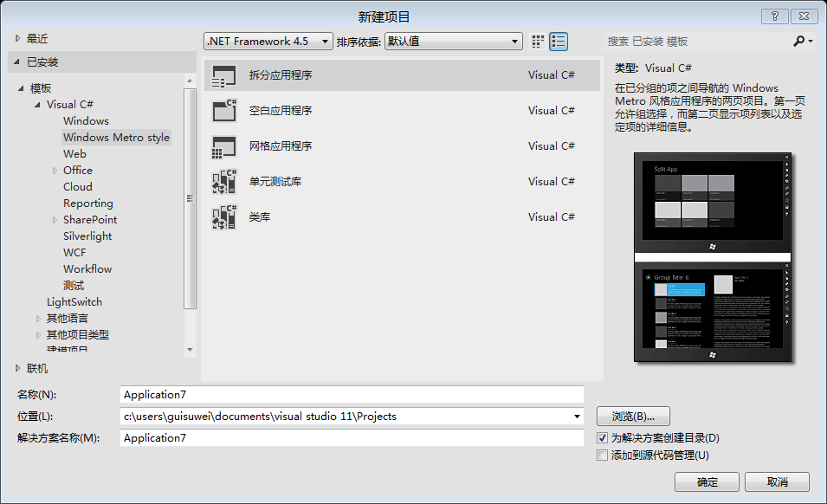Screen dimensions: 827x504
Task: Select the WCF template category
Action: (74, 253)
